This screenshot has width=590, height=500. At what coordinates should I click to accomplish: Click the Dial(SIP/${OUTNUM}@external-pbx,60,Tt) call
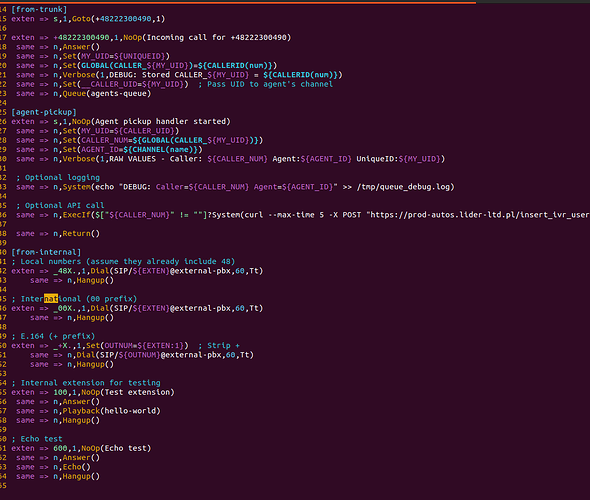(x=165, y=355)
